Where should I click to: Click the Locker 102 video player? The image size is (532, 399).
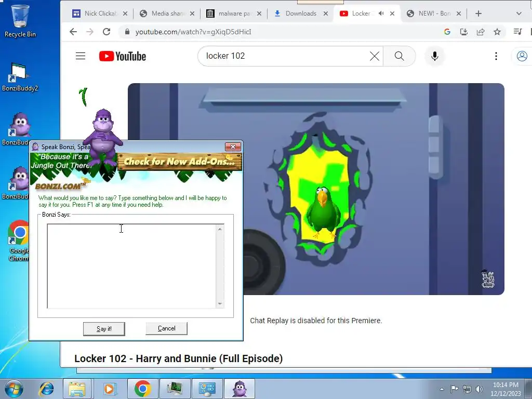click(316, 189)
